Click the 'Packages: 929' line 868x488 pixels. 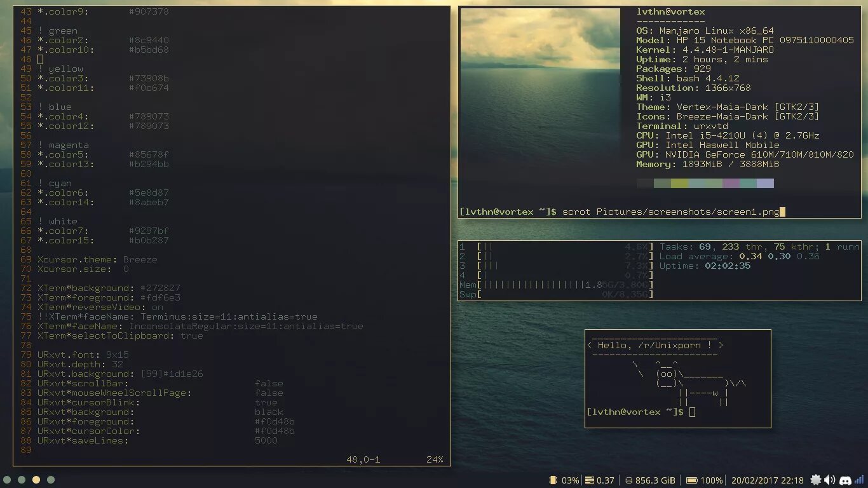pyautogui.click(x=674, y=69)
